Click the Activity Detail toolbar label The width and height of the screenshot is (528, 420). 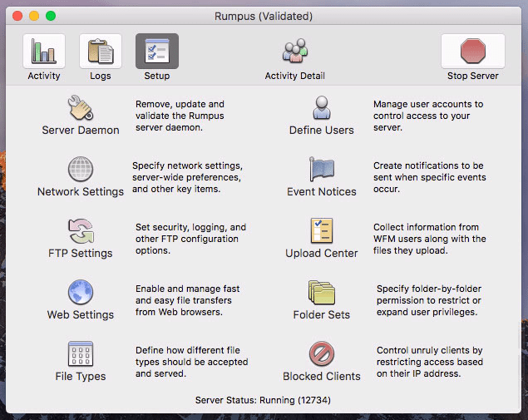(x=295, y=76)
